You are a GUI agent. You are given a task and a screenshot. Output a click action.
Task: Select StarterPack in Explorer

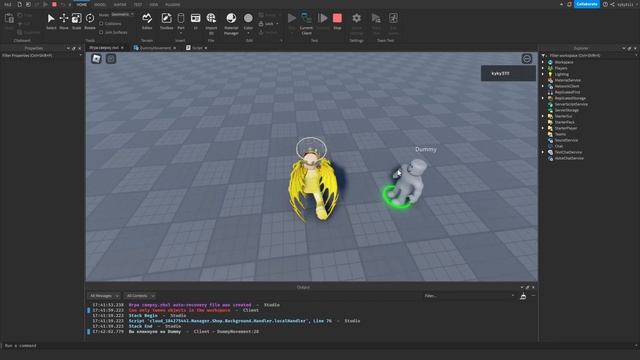(564, 122)
